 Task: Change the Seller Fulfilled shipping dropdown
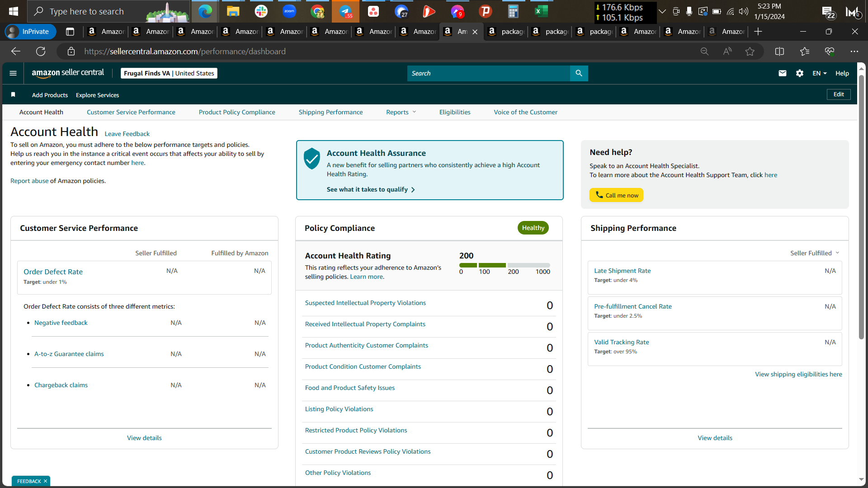815,253
